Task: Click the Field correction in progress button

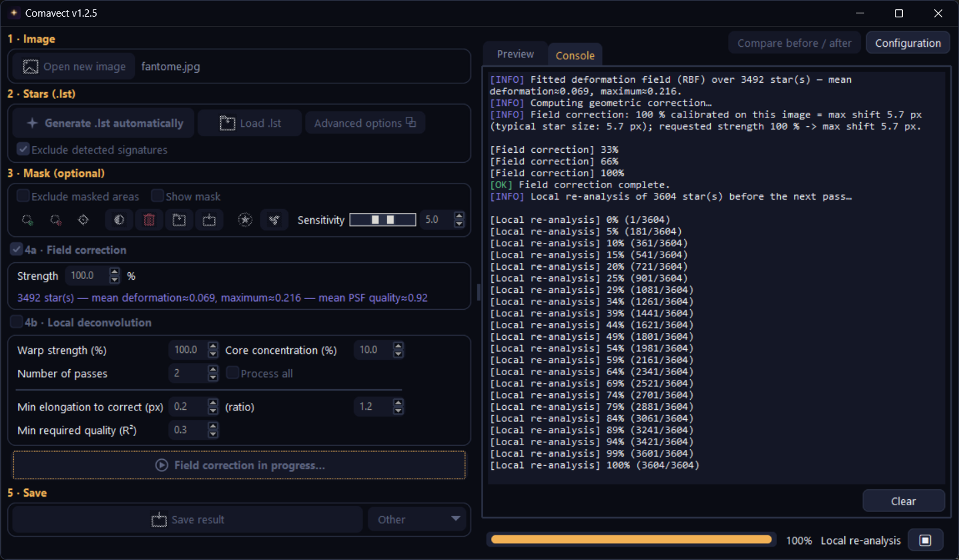Action: (x=240, y=465)
